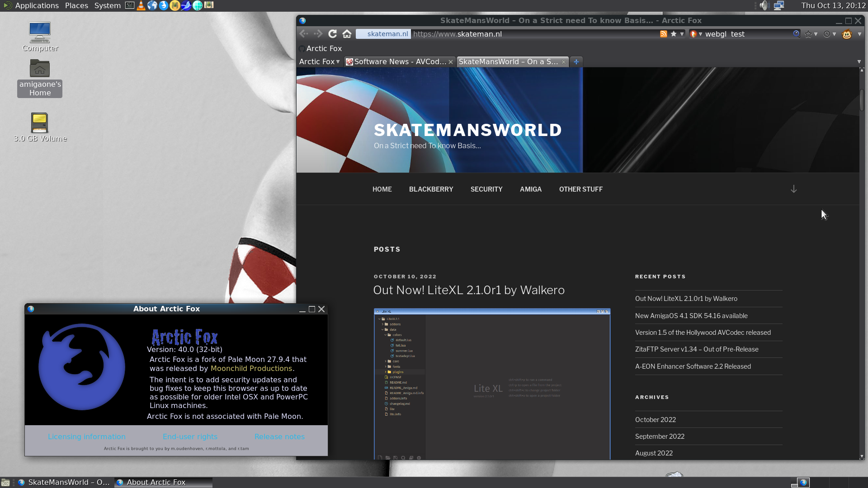Expand the search engine selector dropdown

pos(700,34)
